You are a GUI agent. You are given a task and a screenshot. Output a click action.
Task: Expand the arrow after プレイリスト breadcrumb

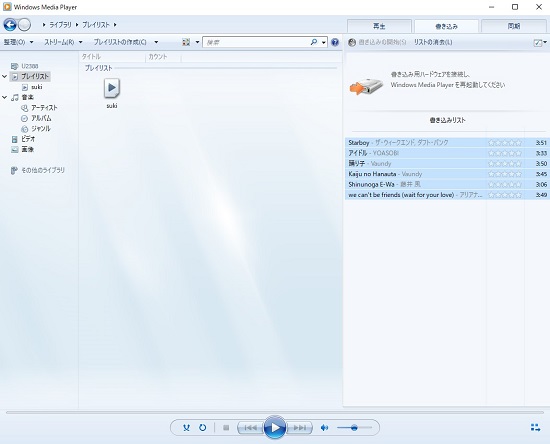(x=115, y=25)
